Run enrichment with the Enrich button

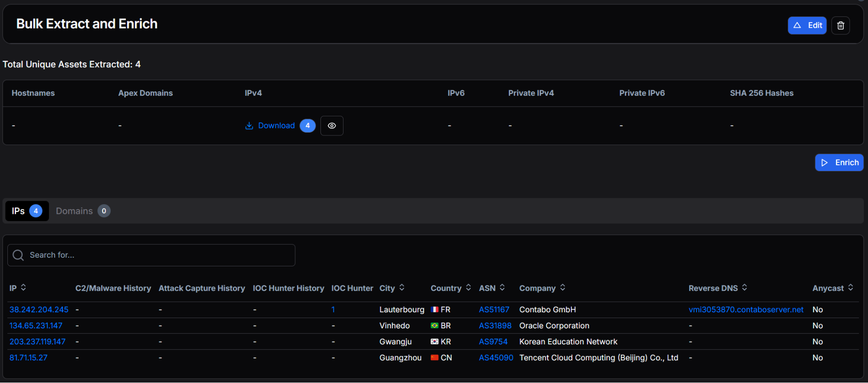pos(839,163)
